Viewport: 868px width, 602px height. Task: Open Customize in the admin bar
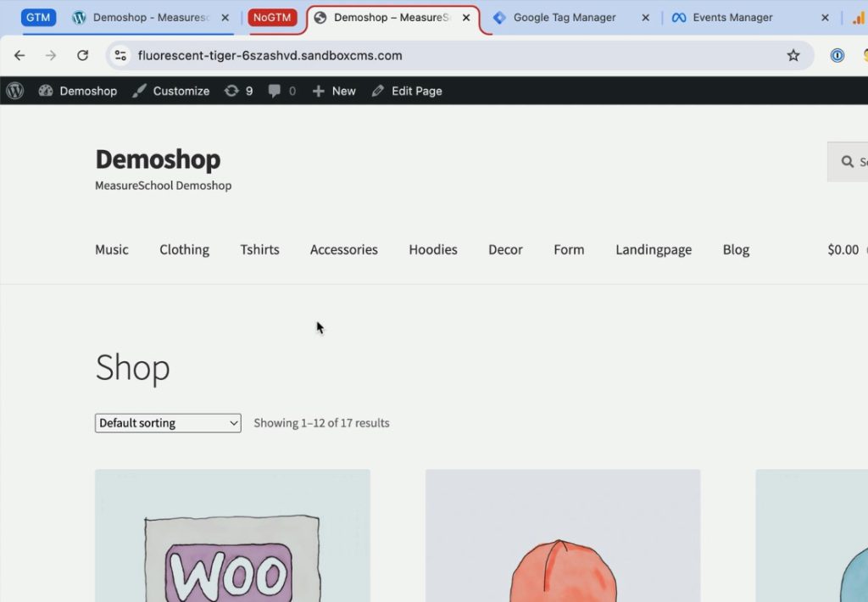pos(171,91)
